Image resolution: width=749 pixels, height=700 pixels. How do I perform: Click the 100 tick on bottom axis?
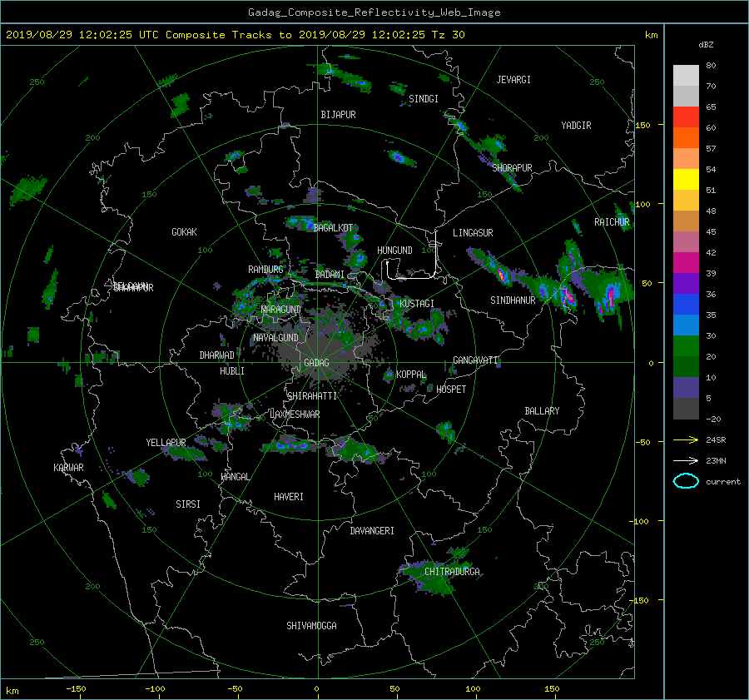(x=473, y=689)
